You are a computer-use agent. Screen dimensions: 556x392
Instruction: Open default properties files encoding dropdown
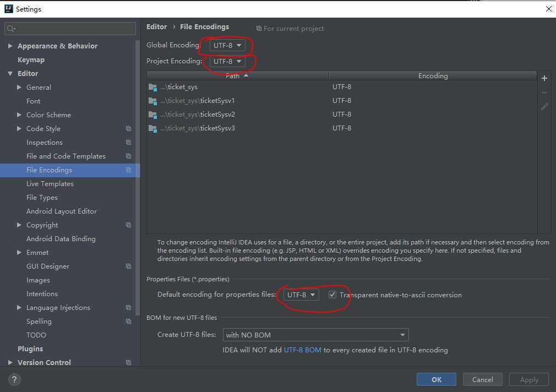pyautogui.click(x=301, y=295)
